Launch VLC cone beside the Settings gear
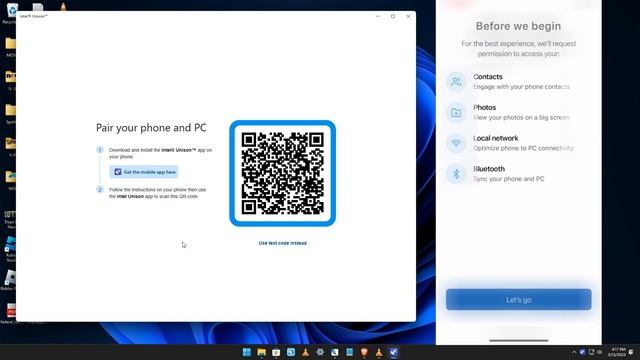Image resolution: width=640 pixels, height=360 pixels. point(305,352)
